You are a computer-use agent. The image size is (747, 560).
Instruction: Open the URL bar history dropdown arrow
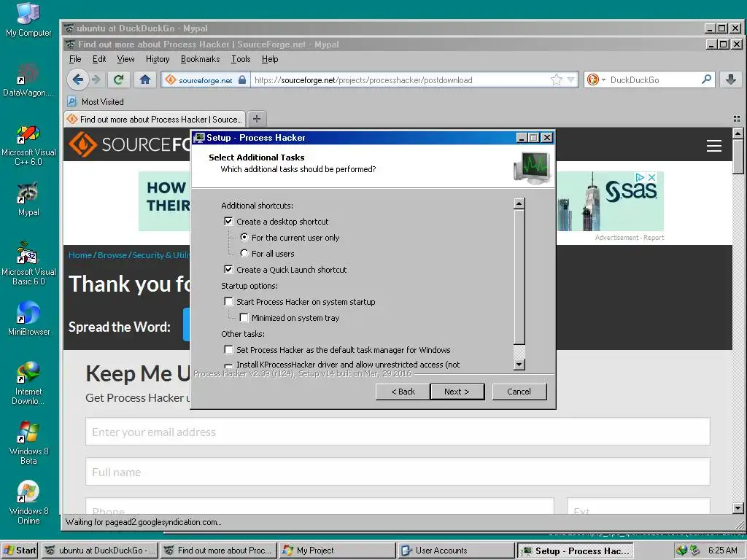[x=570, y=79]
